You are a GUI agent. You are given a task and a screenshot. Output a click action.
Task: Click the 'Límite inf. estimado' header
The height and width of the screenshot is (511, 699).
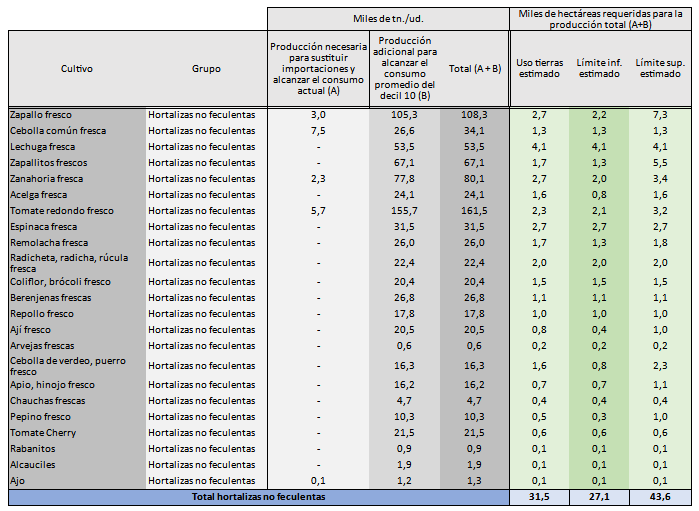(x=599, y=68)
